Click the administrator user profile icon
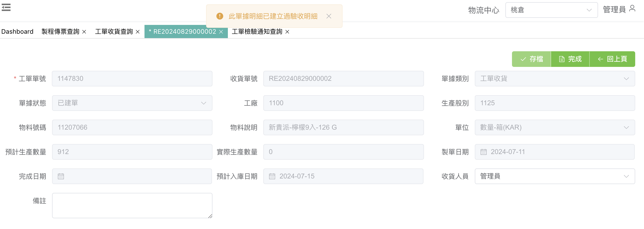This screenshot has width=644, height=229. [x=632, y=9]
